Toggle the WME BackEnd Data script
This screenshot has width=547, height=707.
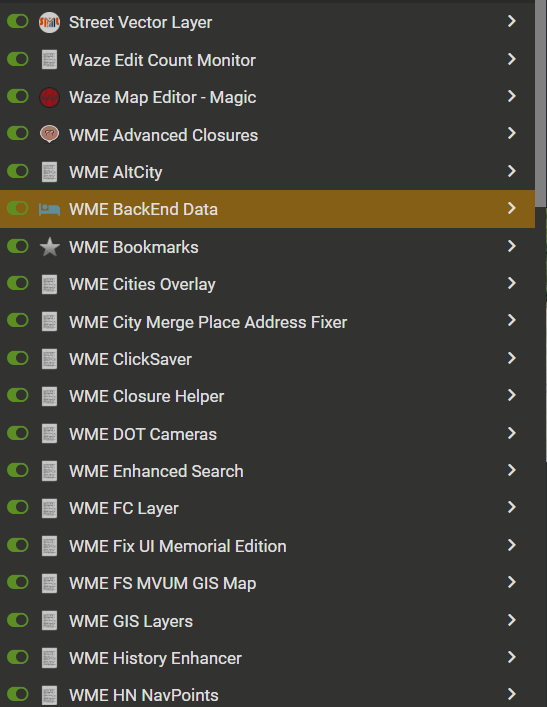(18, 208)
